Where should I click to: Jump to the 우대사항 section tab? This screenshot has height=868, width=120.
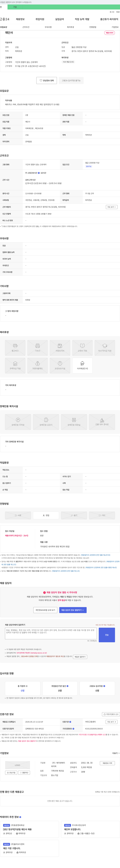pyautogui.click(x=48, y=27)
